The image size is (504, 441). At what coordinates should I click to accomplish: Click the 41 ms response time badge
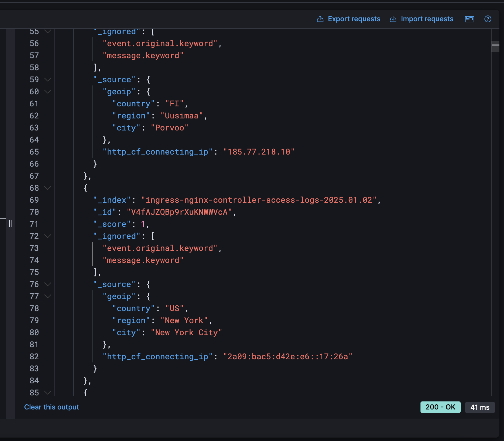480,407
